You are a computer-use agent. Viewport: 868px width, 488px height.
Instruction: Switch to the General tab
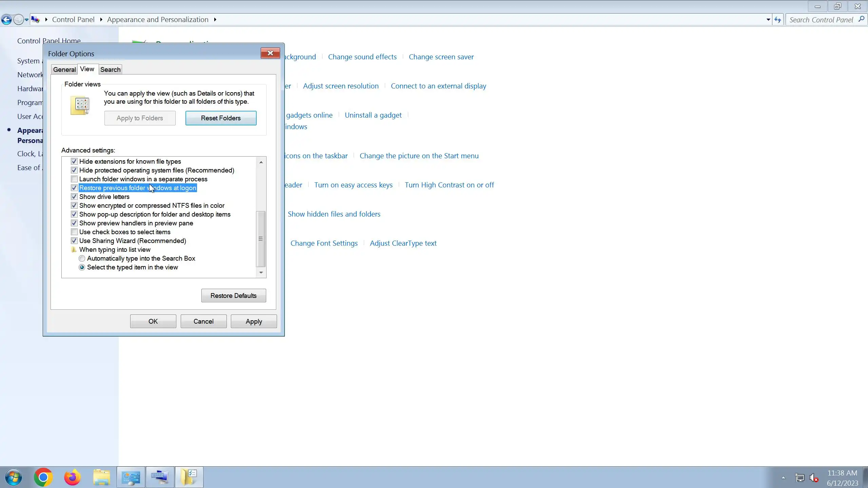(x=64, y=69)
